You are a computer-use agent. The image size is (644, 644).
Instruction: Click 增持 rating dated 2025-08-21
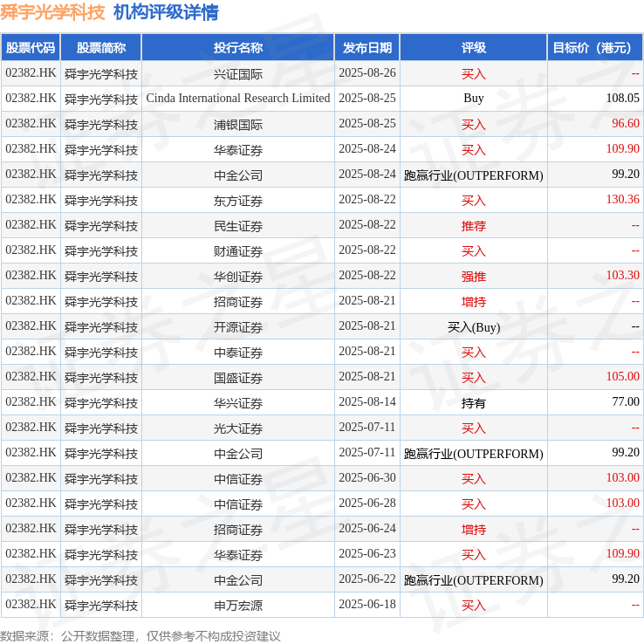point(474,301)
